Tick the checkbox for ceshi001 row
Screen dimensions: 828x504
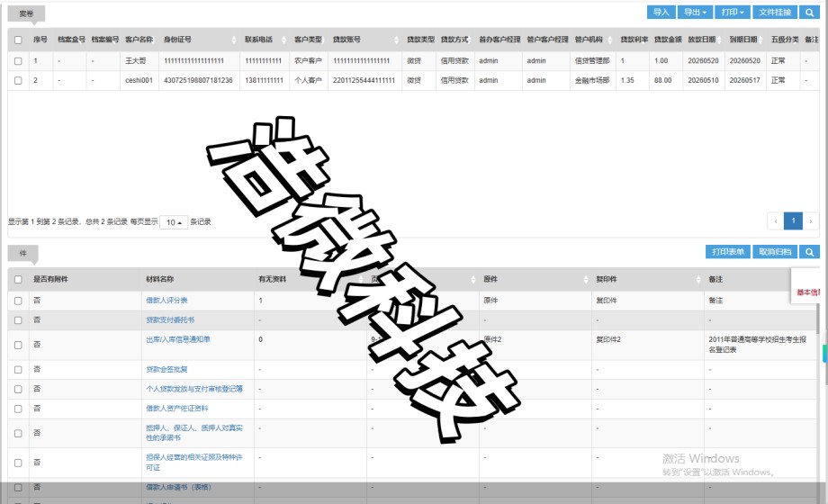(x=19, y=81)
